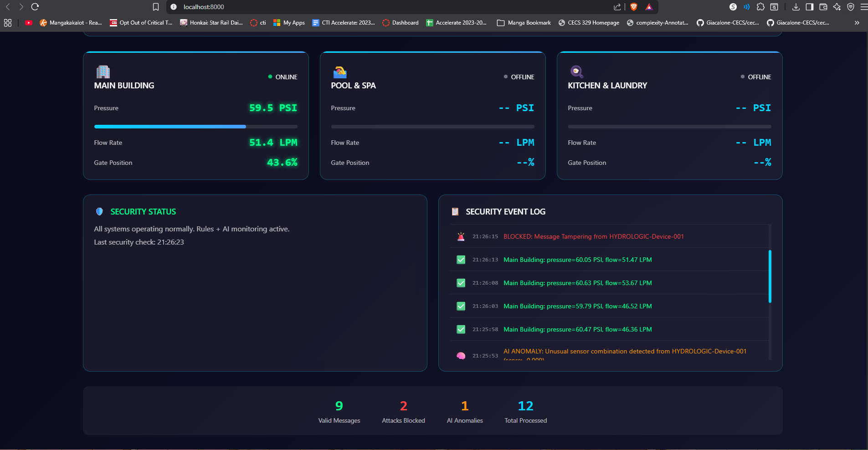868x450 pixels.
Task: Open Honkai: Star Rail Dai... bookmark
Action: 211,23
